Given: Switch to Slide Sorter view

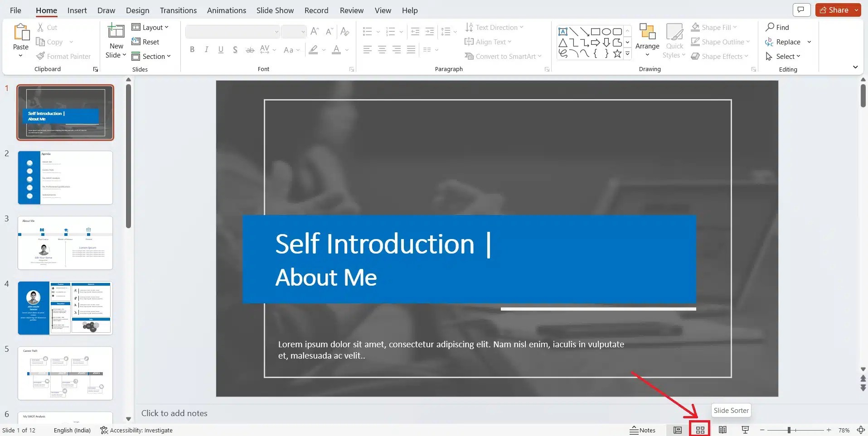Looking at the screenshot, I should click(700, 430).
